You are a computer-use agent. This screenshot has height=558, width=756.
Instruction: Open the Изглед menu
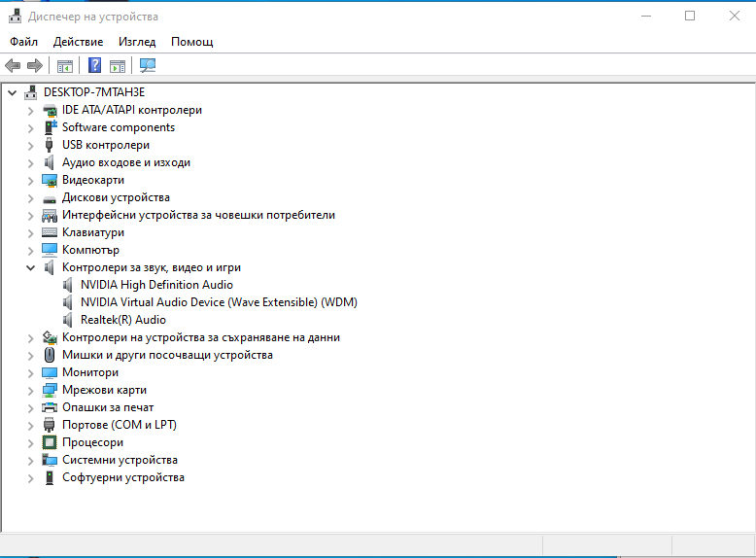pyautogui.click(x=137, y=42)
